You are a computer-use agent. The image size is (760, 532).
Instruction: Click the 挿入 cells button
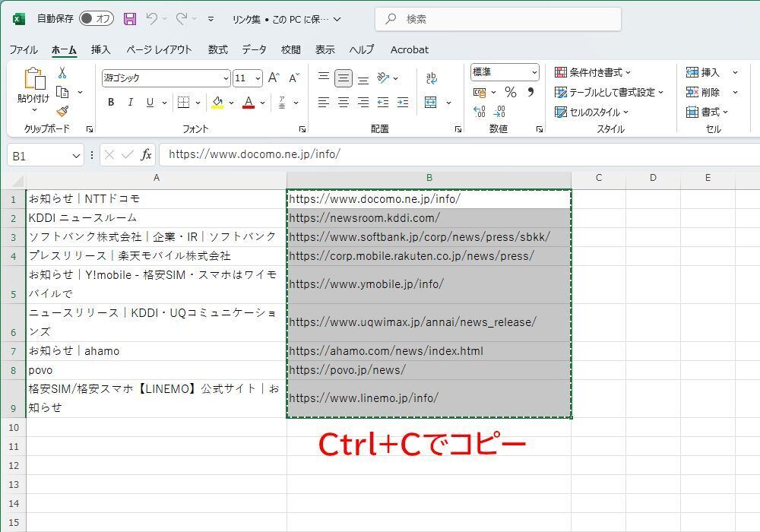coord(703,73)
